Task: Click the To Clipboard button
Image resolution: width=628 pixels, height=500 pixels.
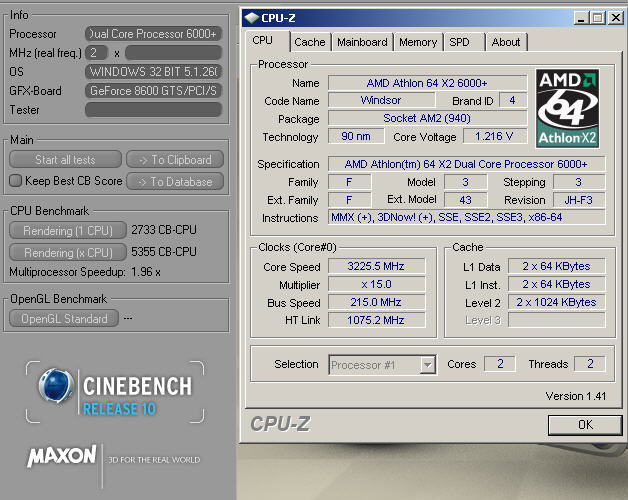Action: 175,159
